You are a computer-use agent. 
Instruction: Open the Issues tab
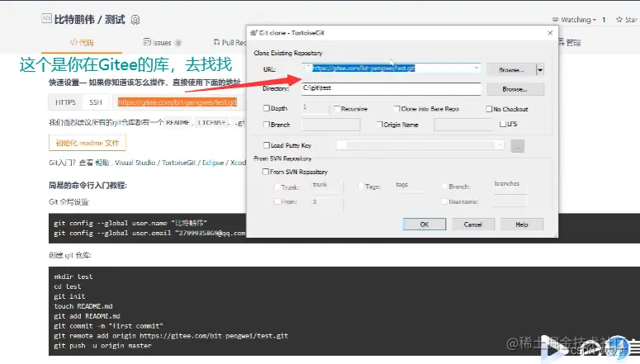tap(162, 42)
